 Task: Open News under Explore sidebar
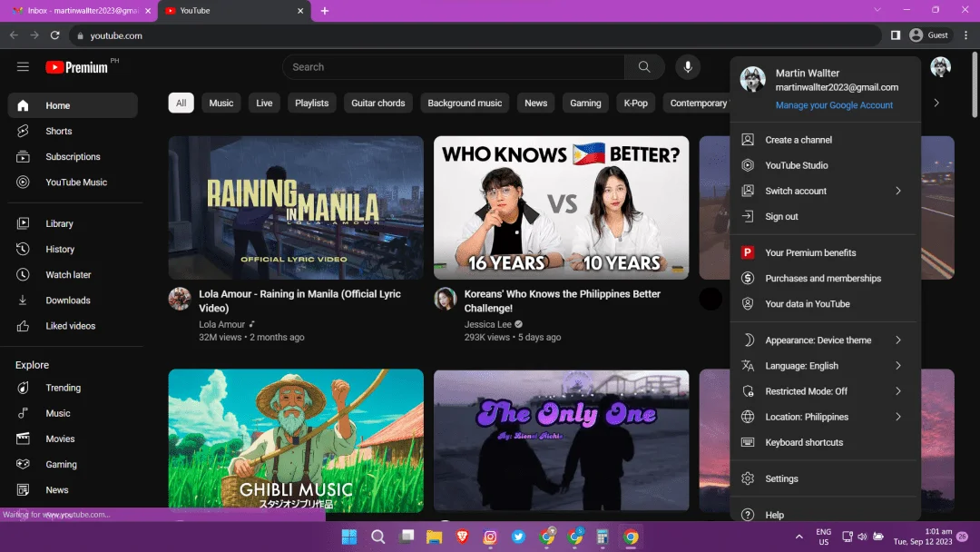(x=73, y=491)
